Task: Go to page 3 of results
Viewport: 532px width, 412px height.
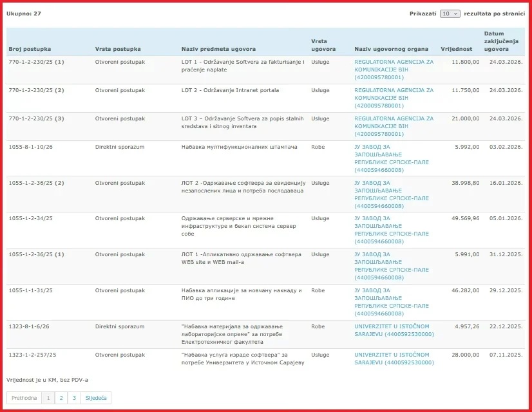Action: [74, 398]
